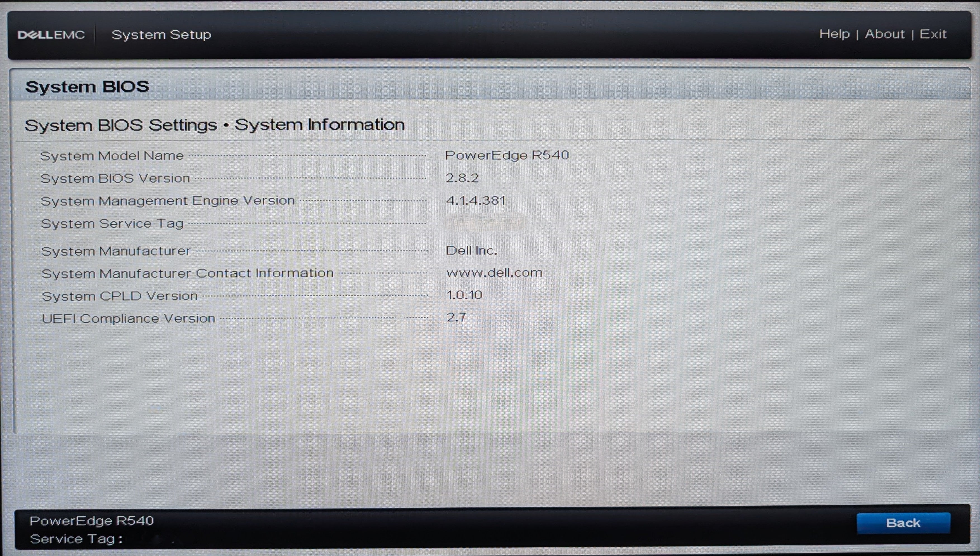Select the System Model Name label
This screenshot has width=980, height=556.
point(112,156)
